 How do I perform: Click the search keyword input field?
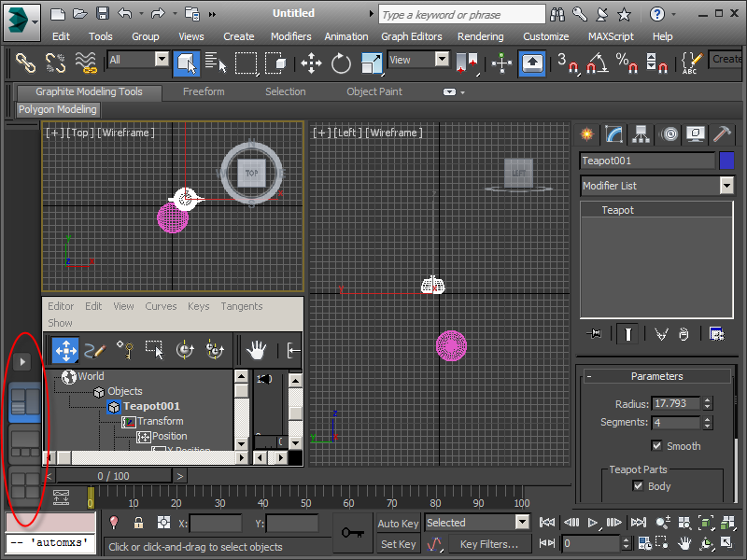(461, 15)
